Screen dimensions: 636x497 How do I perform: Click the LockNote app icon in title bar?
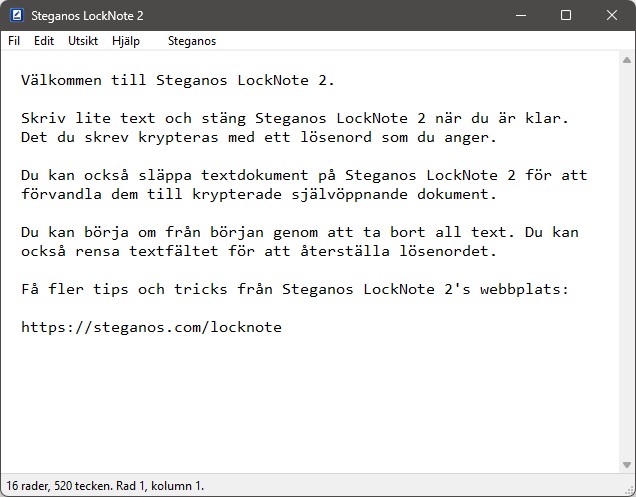(17, 15)
